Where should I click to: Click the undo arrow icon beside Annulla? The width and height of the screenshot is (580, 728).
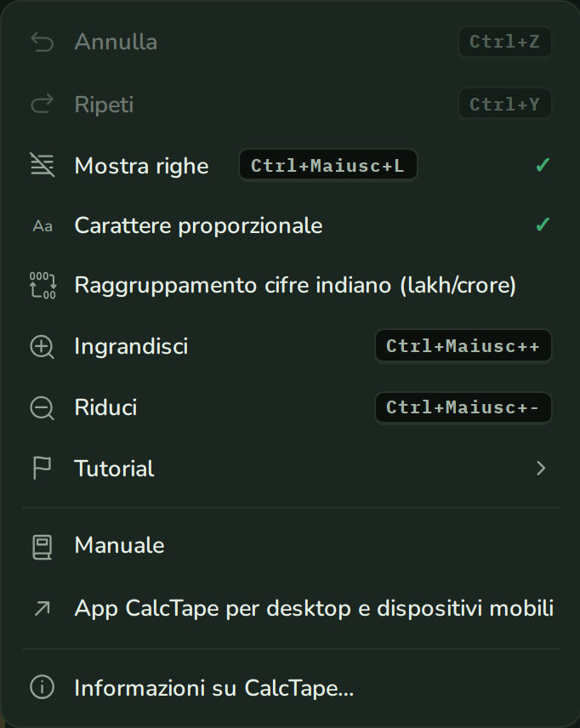pyautogui.click(x=43, y=43)
